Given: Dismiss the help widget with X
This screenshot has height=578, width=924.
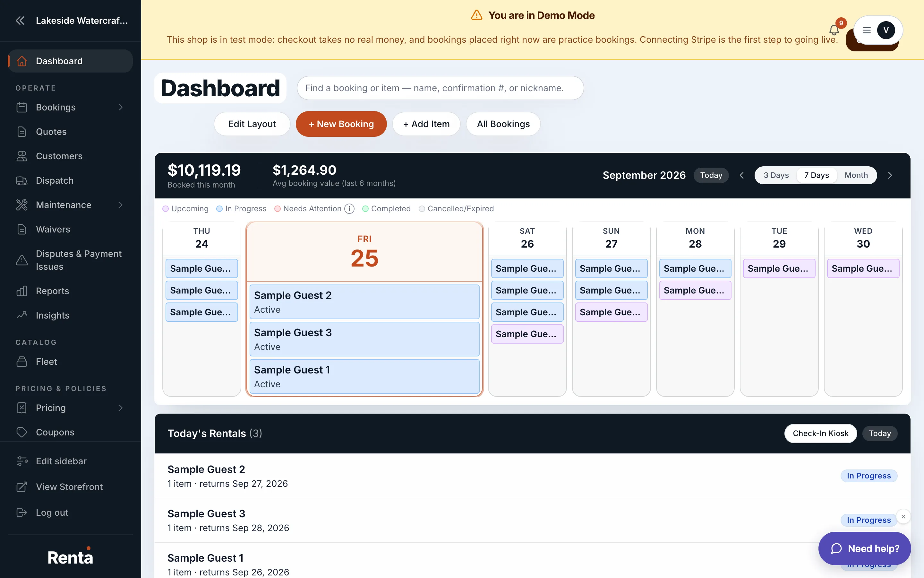Looking at the screenshot, I should coord(903,517).
